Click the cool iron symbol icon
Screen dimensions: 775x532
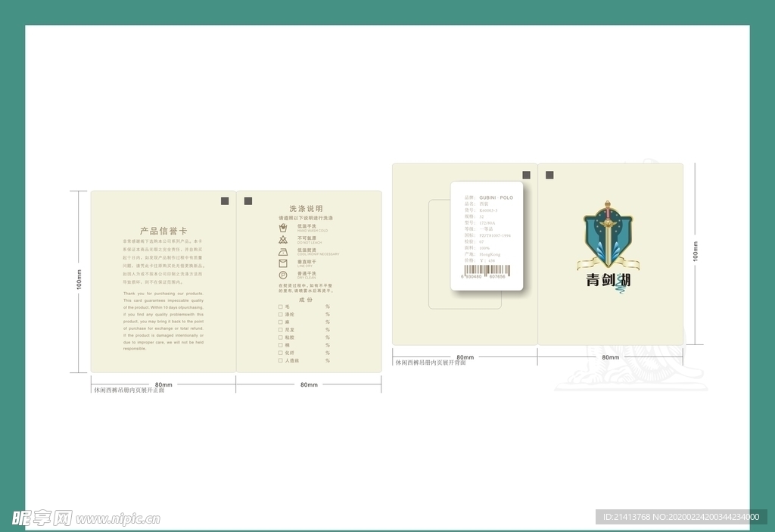[283, 252]
